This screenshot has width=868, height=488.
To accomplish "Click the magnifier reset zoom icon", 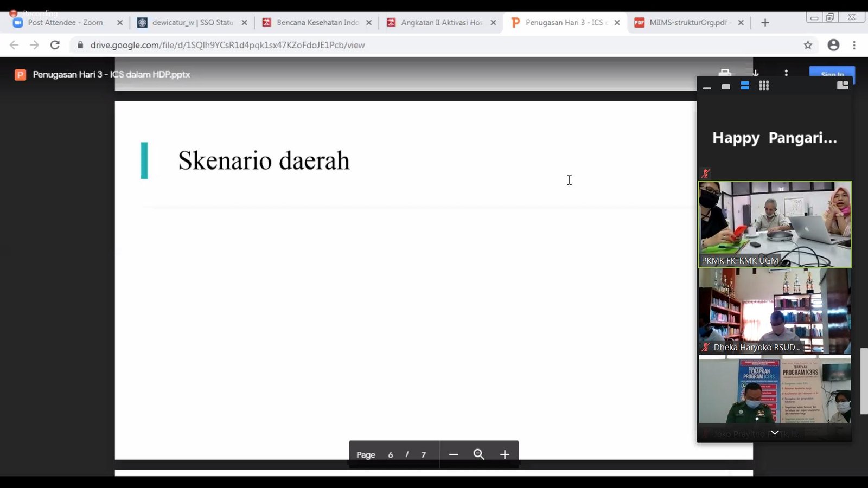I will [478, 454].
